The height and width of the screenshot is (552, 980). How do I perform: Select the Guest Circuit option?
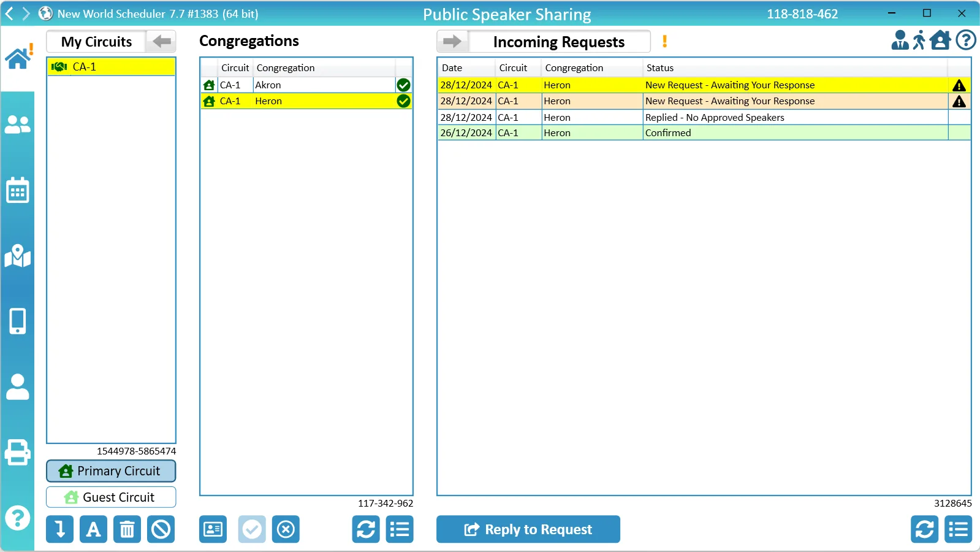(111, 497)
